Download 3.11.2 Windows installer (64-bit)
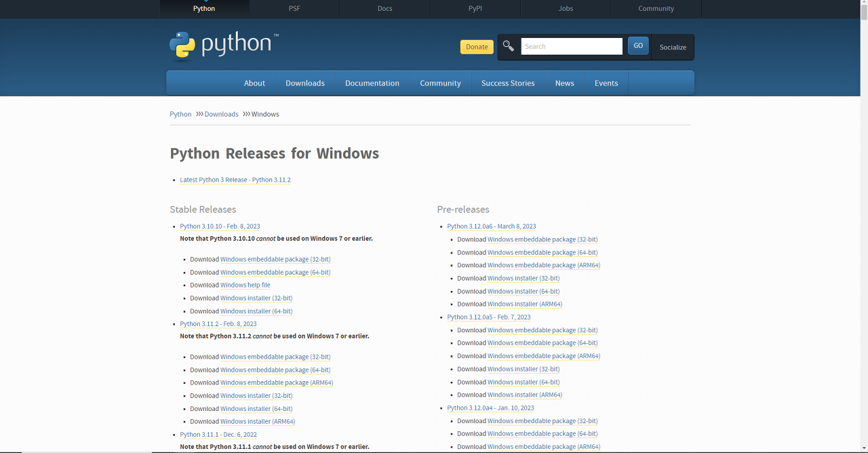The height and width of the screenshot is (453, 868). (256, 408)
